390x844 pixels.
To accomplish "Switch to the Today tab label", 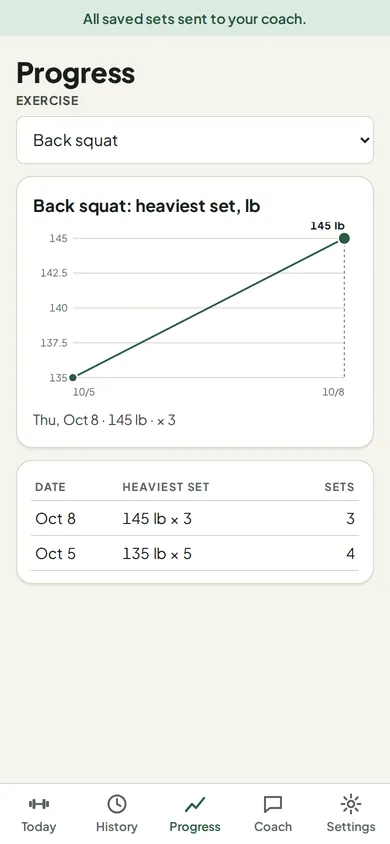I will click(39, 827).
